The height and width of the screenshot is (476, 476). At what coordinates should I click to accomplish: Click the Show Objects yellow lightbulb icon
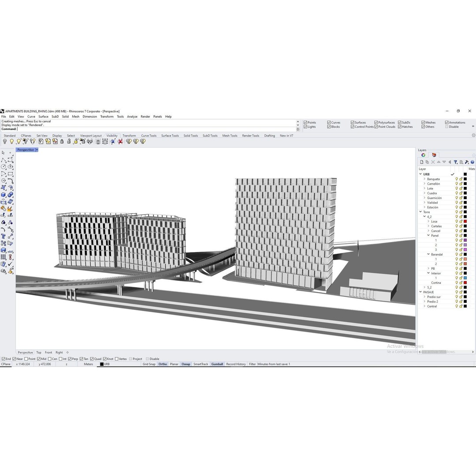(11, 141)
